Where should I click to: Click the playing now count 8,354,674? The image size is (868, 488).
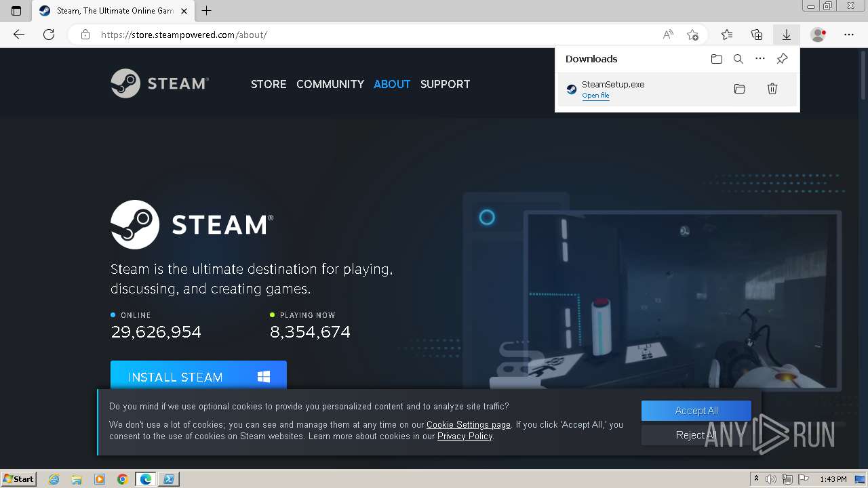click(x=310, y=332)
